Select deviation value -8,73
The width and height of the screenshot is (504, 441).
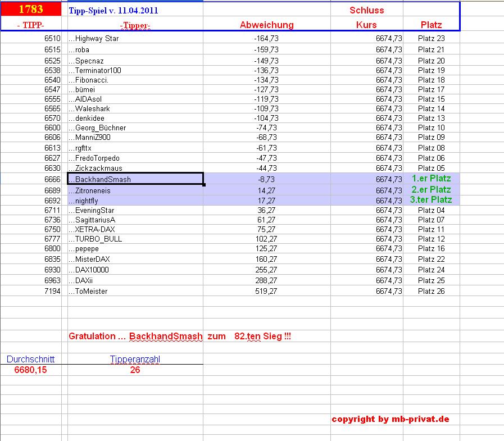pos(266,179)
